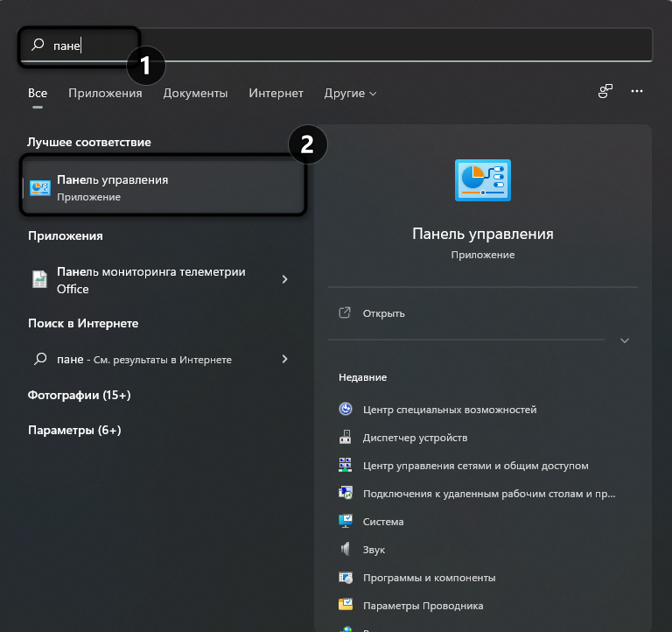Open recent Центр управления сетями и общим доступом
This screenshot has height=632, width=672.
(476, 465)
